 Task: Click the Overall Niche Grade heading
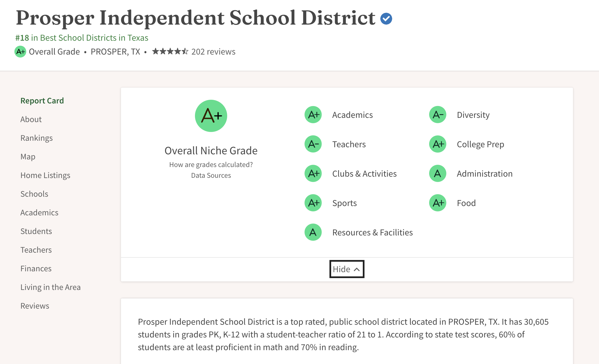click(x=211, y=151)
